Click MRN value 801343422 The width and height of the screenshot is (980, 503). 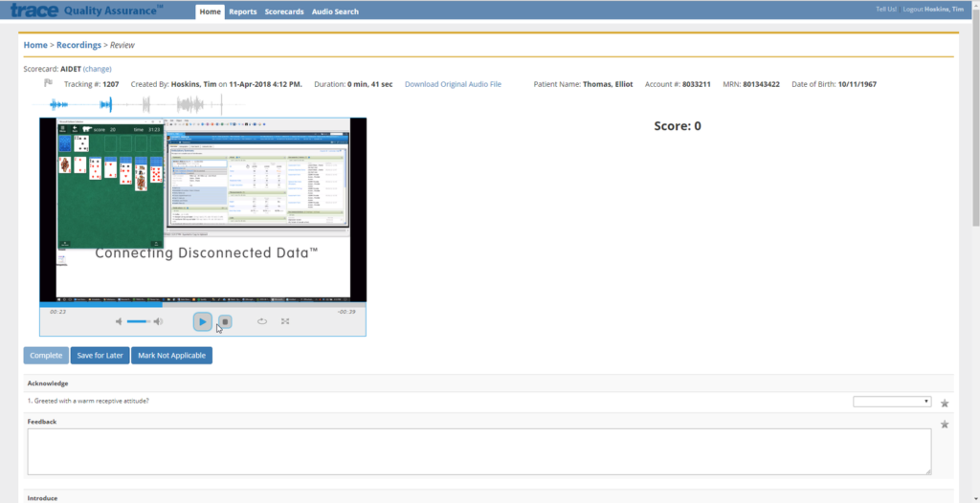click(x=761, y=84)
